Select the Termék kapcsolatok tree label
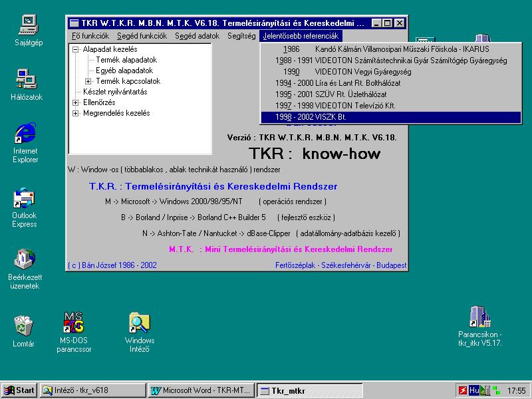This screenshot has width=532, height=399. 128,81
